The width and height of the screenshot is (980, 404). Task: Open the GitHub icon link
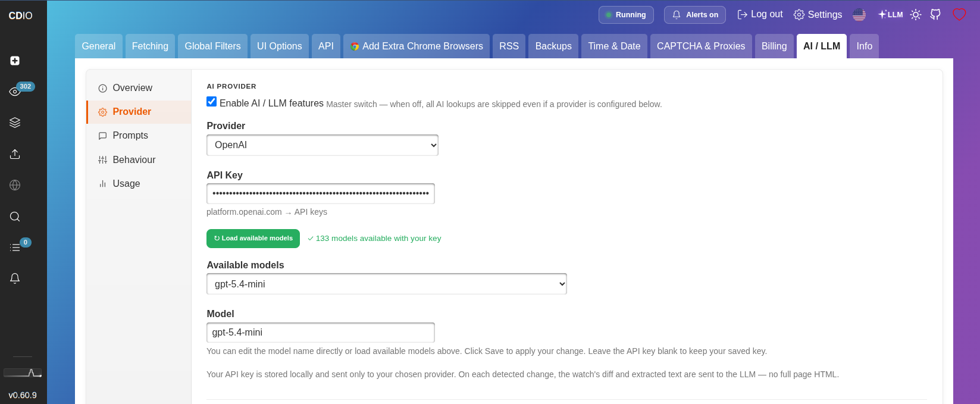tap(935, 15)
